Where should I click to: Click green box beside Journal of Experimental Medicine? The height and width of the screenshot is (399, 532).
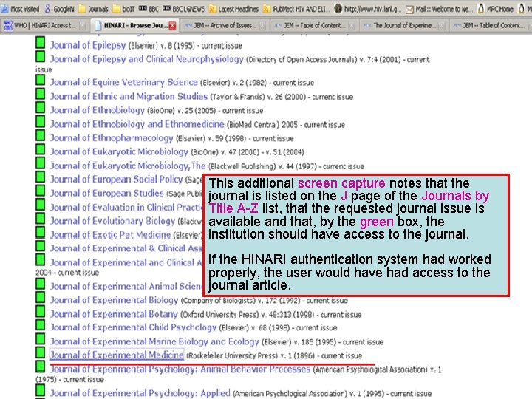pyautogui.click(x=41, y=352)
